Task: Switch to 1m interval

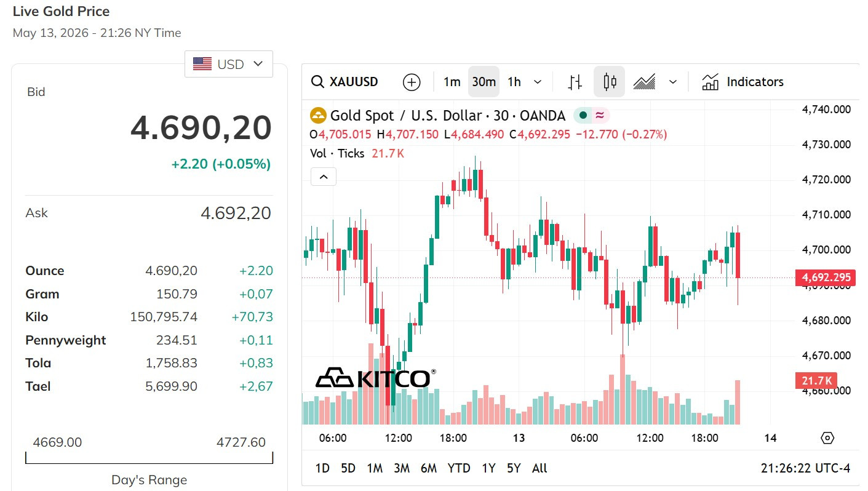Action: coord(452,82)
